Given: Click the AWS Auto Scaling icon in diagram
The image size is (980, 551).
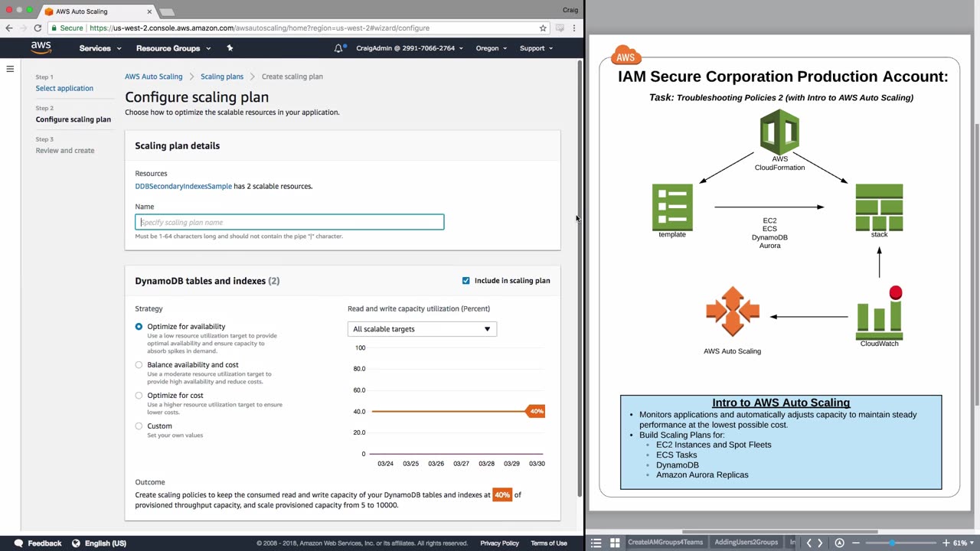Looking at the screenshot, I should click(x=733, y=311).
